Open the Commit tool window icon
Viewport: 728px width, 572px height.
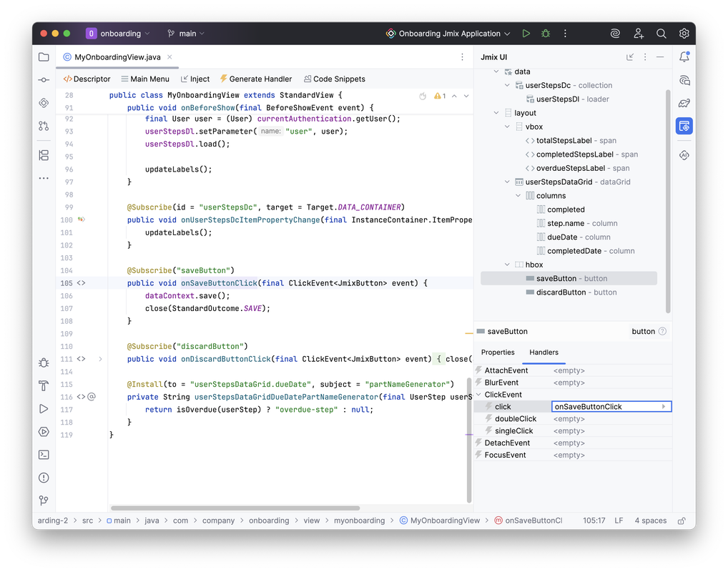pos(44,80)
